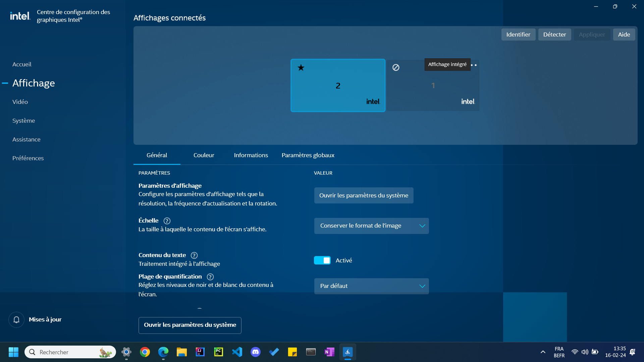
Task: Click the Intel logo in header
Action: [20, 16]
